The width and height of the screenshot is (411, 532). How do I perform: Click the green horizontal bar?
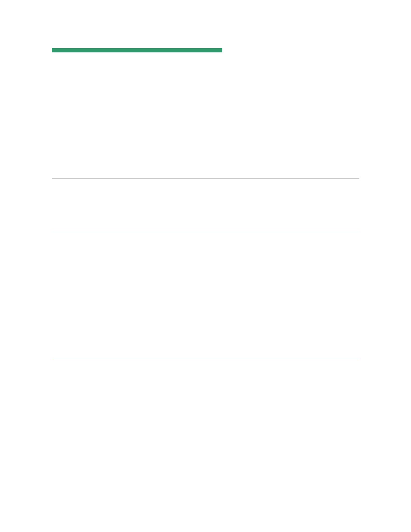[x=137, y=50]
